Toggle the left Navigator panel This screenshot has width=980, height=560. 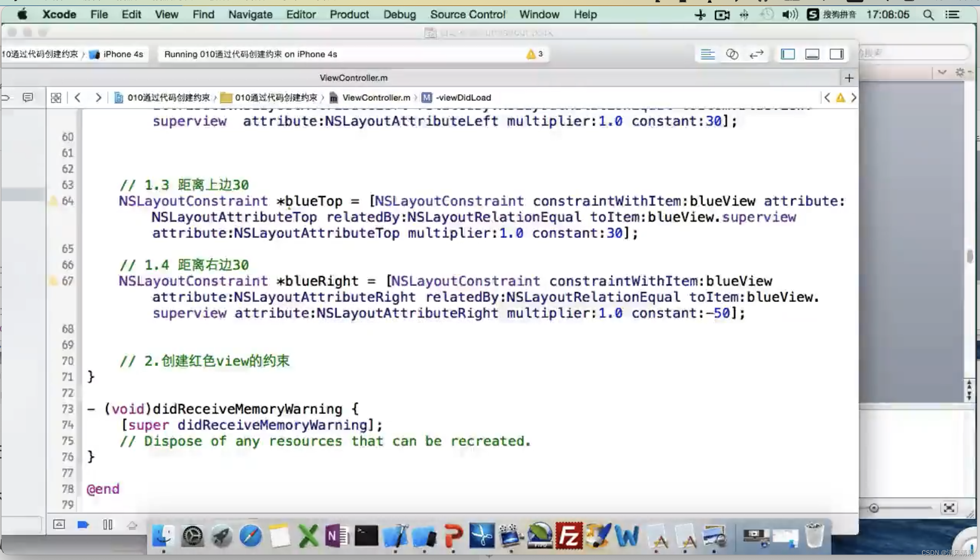[787, 54]
